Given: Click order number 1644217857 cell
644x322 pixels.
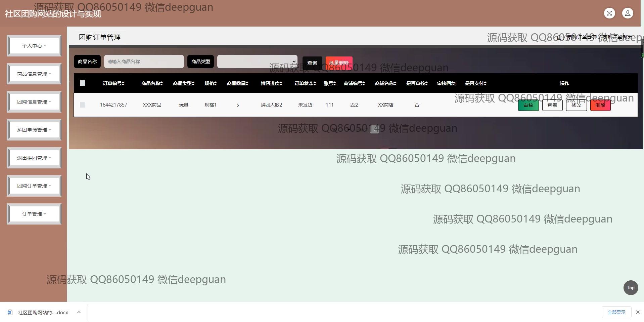Looking at the screenshot, I should point(113,105).
